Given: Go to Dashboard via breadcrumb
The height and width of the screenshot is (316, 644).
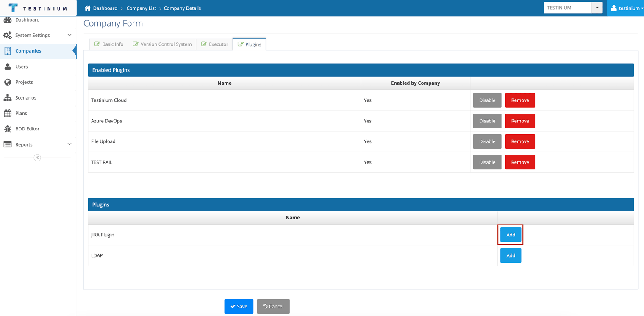Looking at the screenshot, I should 105,8.
